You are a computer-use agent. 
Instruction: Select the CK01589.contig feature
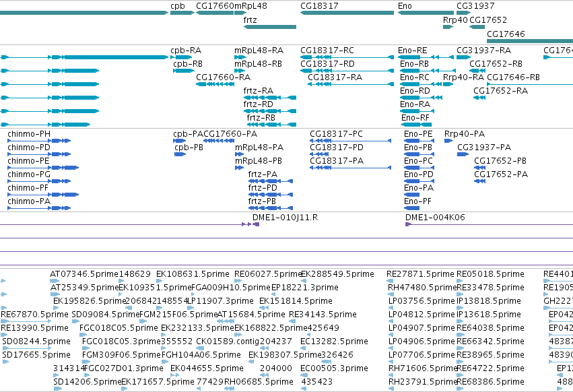(200, 348)
